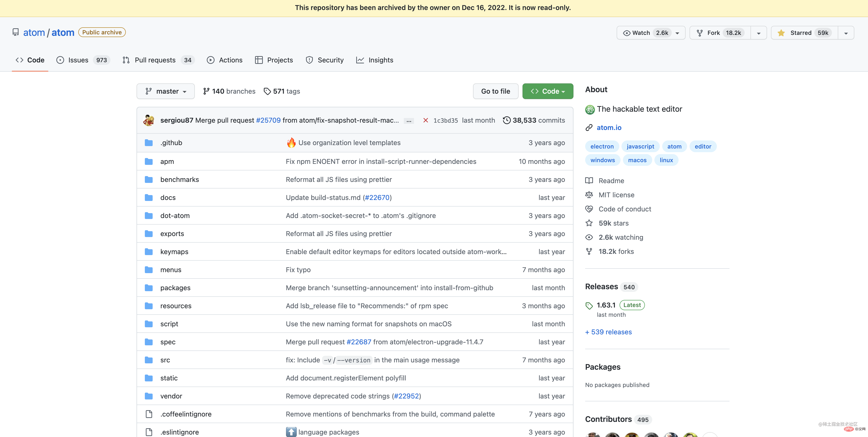This screenshot has width=868, height=437.
Task: Open the Watch notifications dropdown
Action: click(x=651, y=33)
